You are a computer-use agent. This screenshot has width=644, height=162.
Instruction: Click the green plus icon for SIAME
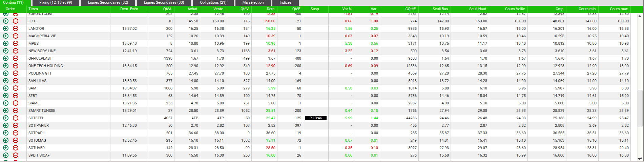coord(6,103)
